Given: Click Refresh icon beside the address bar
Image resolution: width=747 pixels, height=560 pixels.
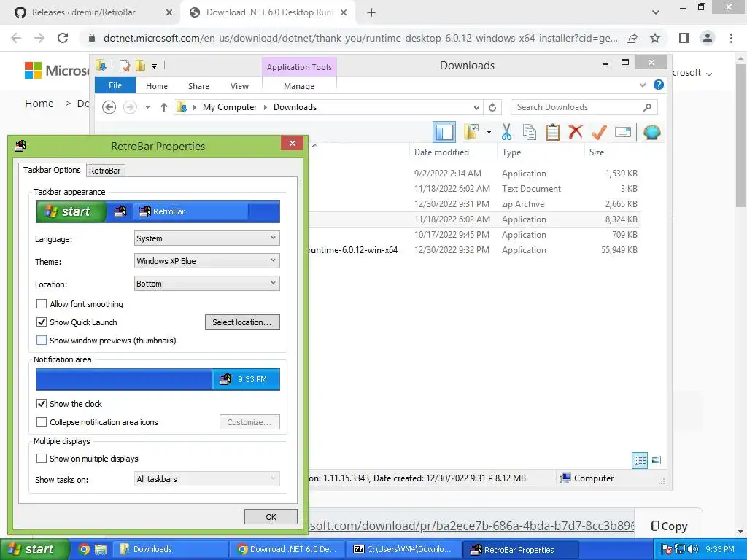Looking at the screenshot, I should tap(492, 107).
